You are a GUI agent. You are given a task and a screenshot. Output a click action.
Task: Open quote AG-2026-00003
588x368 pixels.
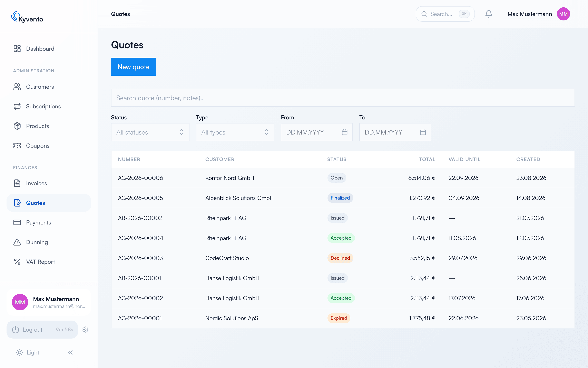pyautogui.click(x=343, y=258)
